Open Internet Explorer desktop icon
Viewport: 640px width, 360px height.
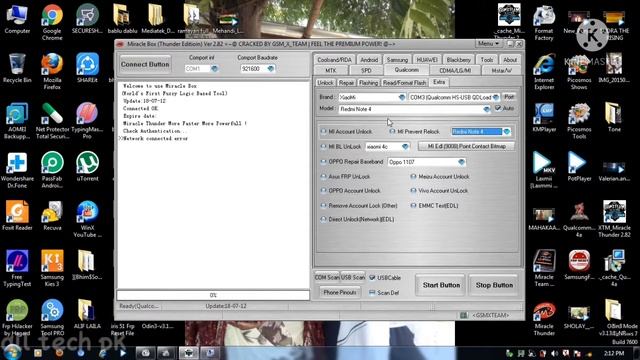click(x=544, y=71)
